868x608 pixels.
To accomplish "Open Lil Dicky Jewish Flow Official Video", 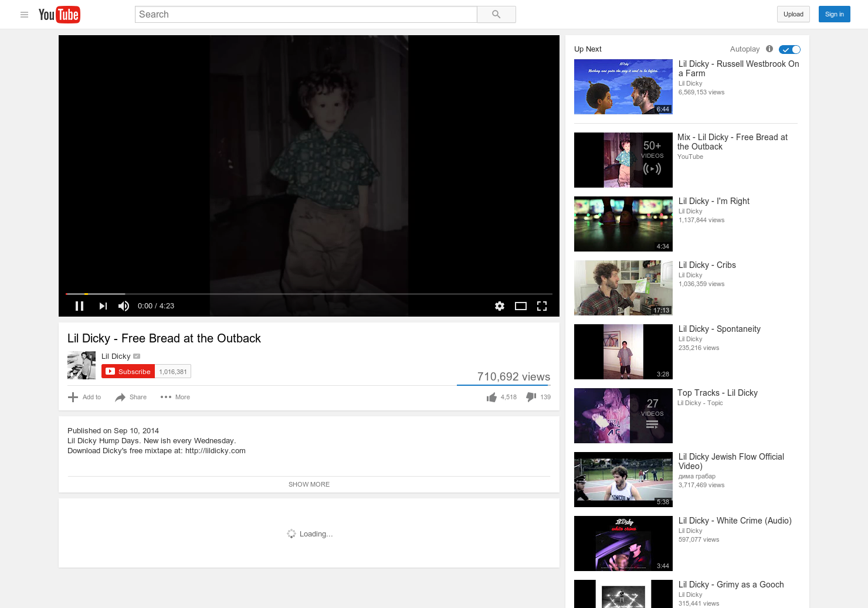I will coord(731,461).
